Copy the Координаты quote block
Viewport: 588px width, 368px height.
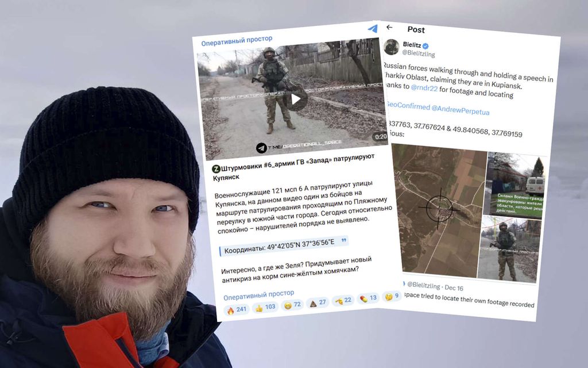tap(284, 246)
